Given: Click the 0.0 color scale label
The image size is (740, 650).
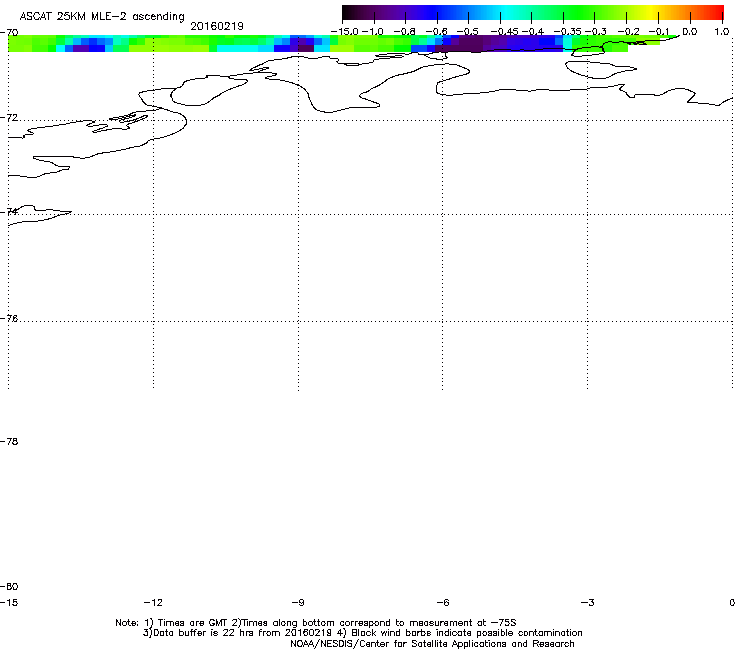Looking at the screenshot, I should coord(690,32).
